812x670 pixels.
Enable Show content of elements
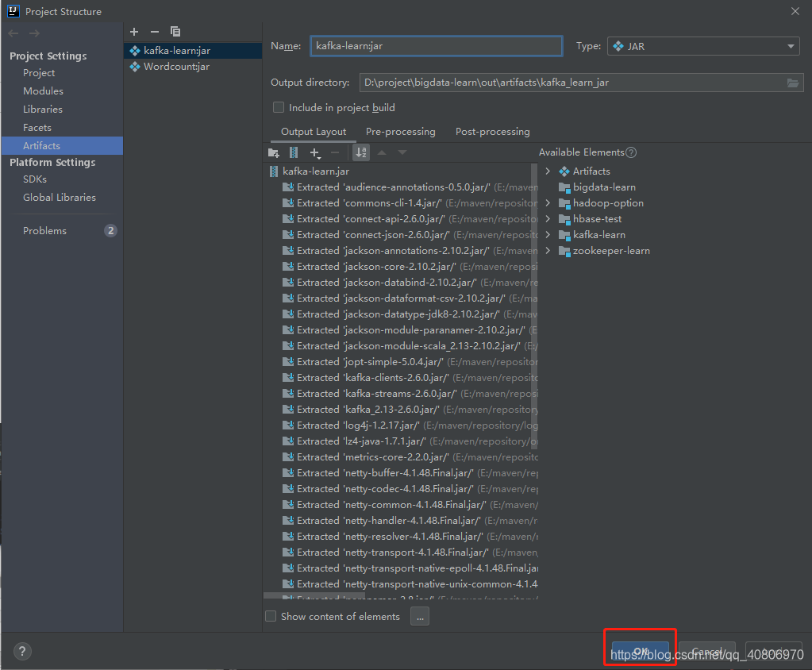(x=271, y=616)
